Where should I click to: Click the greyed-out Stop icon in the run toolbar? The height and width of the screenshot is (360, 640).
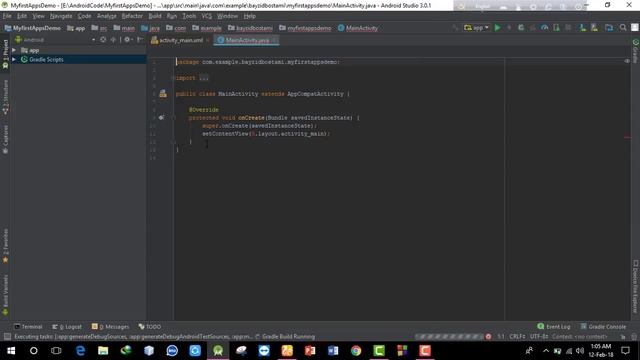coord(568,28)
